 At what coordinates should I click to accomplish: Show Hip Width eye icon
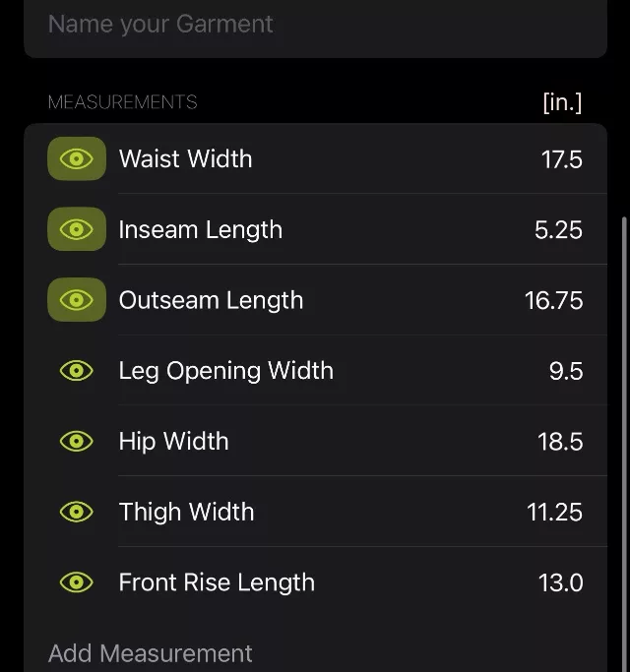click(77, 441)
